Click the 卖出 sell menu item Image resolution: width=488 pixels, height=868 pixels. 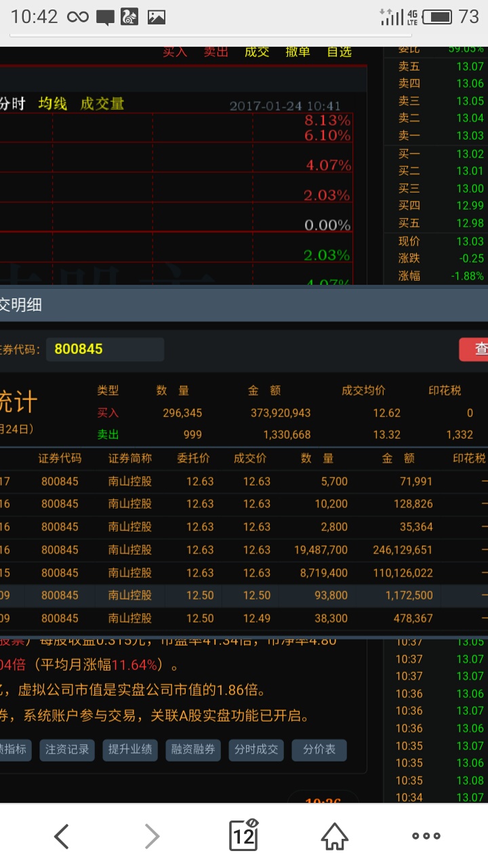[216, 52]
